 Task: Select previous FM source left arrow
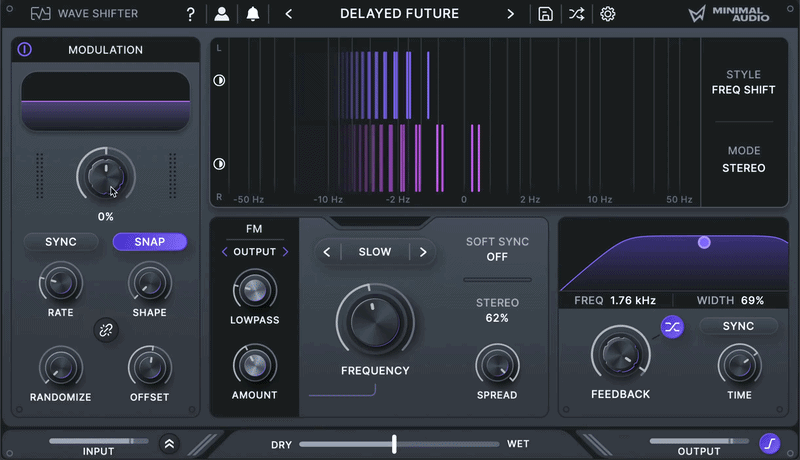coord(224,251)
